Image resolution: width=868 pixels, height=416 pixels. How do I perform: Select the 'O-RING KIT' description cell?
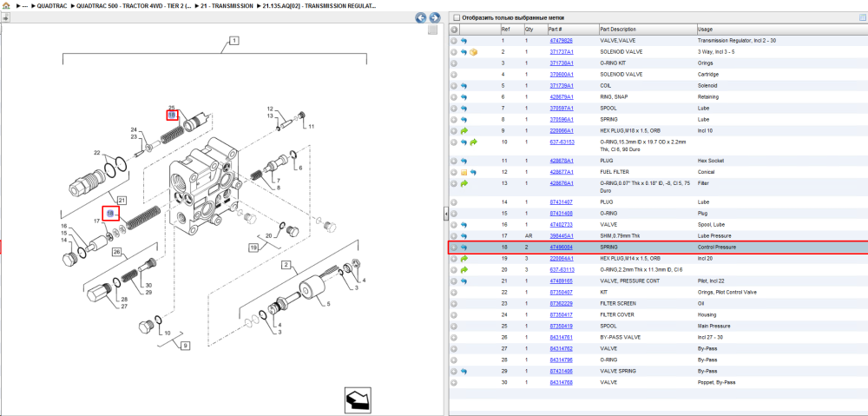pyautogui.click(x=613, y=63)
